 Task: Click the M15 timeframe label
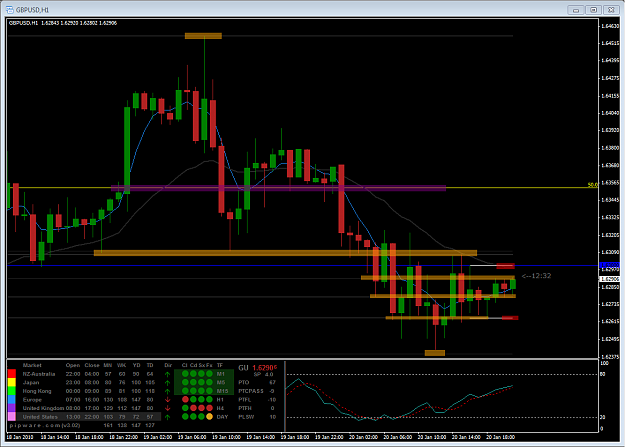222,391
